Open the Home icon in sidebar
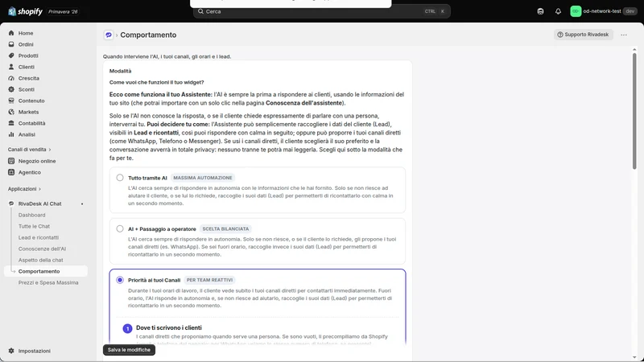Image resolution: width=644 pixels, height=362 pixels. (x=11, y=33)
